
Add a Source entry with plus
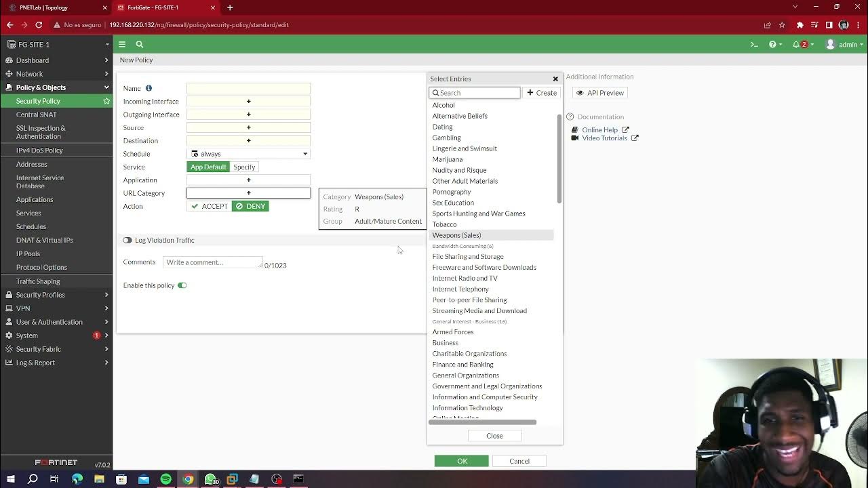point(248,127)
